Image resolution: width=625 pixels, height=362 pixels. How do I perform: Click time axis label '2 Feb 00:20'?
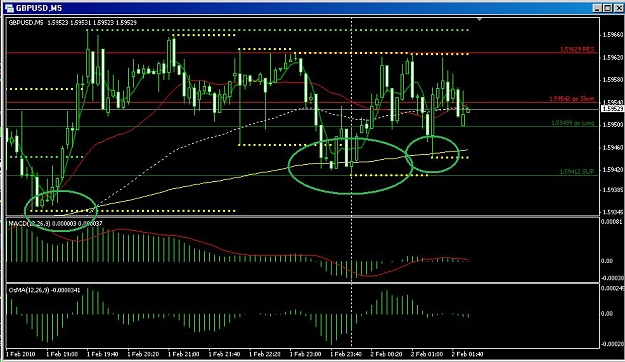tap(386, 354)
